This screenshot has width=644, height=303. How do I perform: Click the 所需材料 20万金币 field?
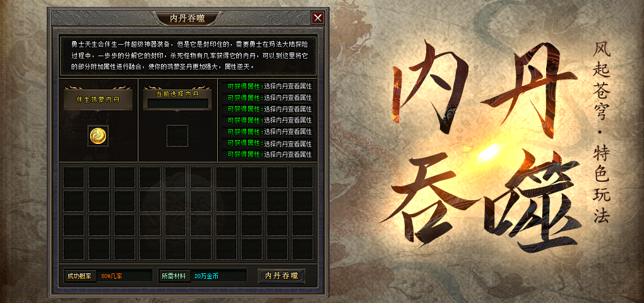[x=203, y=276]
